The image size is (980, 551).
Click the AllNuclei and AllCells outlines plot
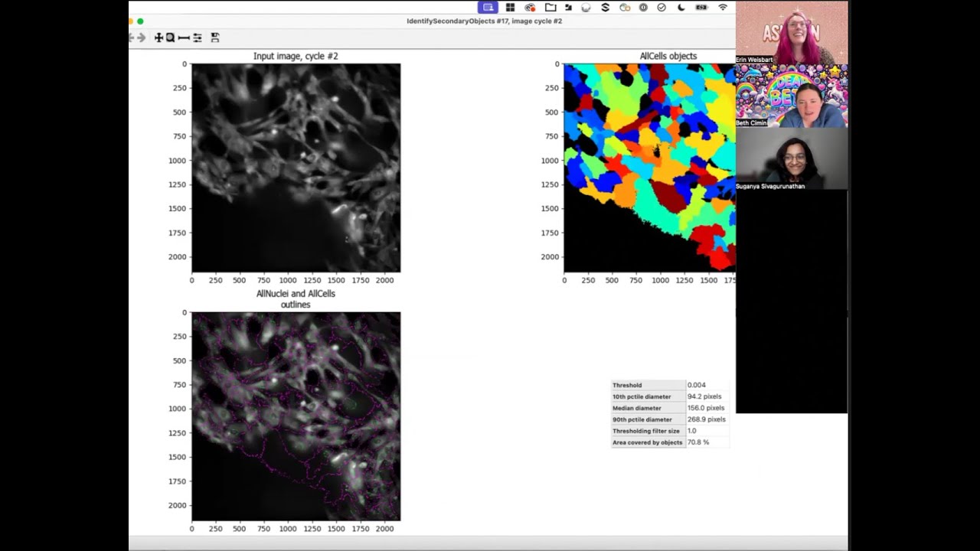[296, 416]
